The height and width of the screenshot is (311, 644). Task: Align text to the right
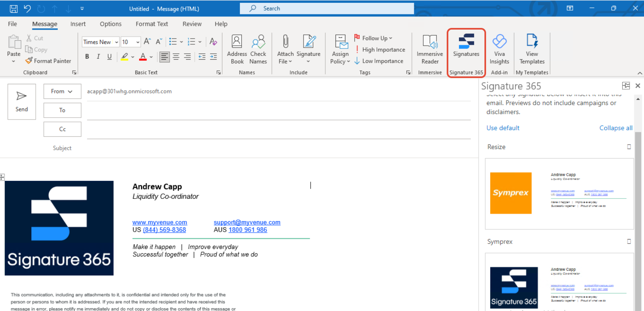(187, 57)
